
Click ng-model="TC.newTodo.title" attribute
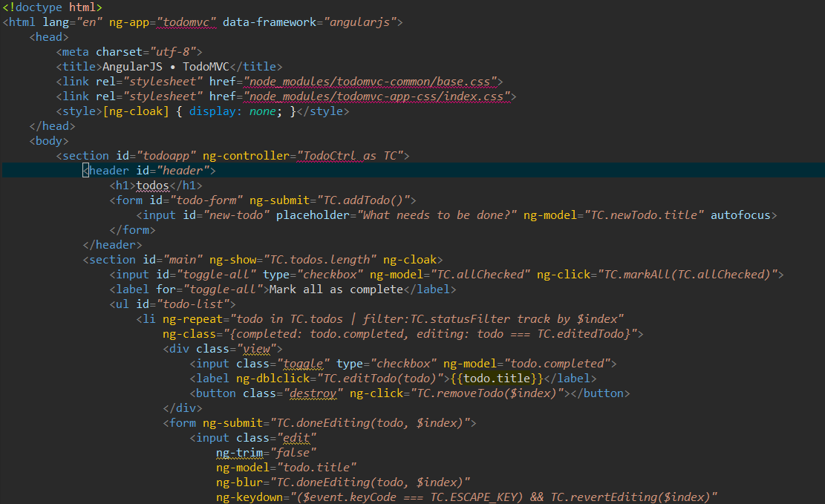pos(613,215)
